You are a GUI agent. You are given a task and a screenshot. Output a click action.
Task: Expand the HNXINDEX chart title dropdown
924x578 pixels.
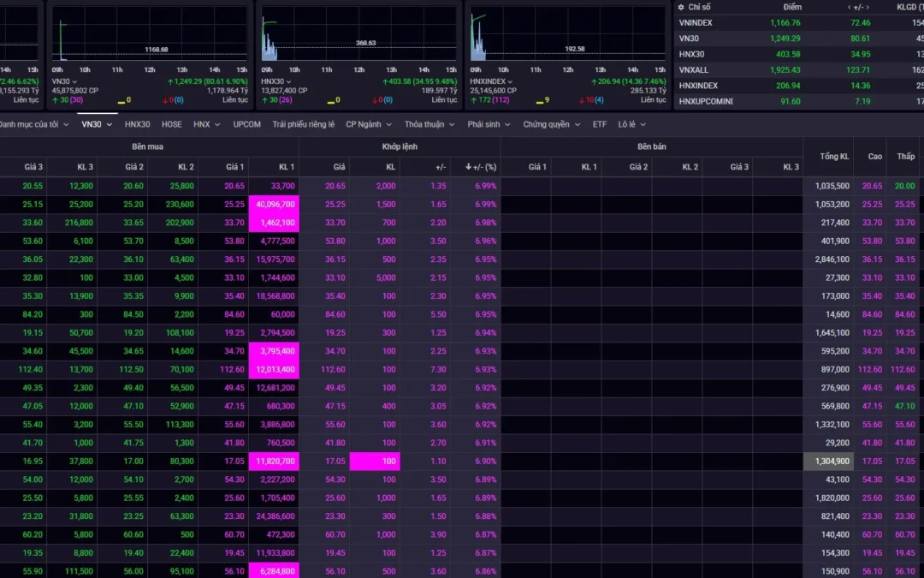(x=512, y=81)
